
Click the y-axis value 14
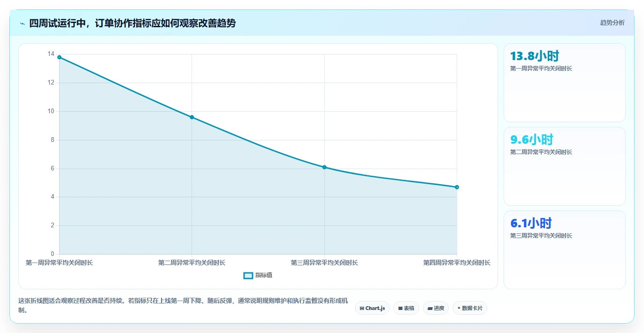pyautogui.click(x=51, y=54)
